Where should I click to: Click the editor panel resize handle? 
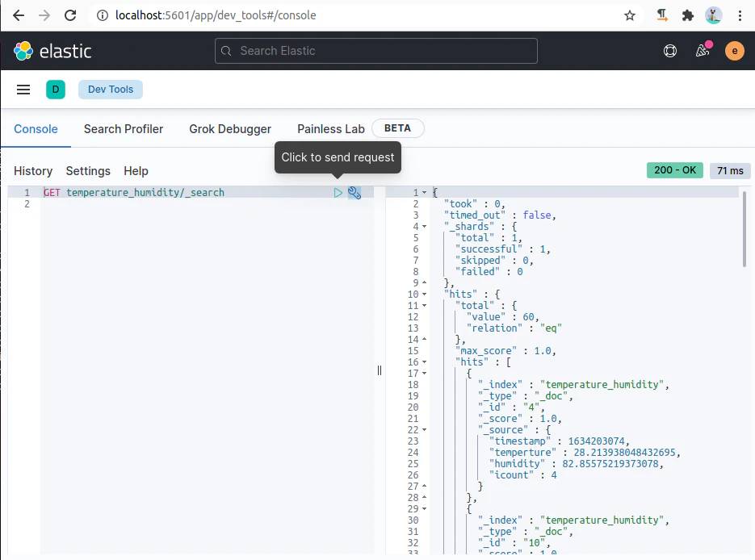pyautogui.click(x=380, y=370)
